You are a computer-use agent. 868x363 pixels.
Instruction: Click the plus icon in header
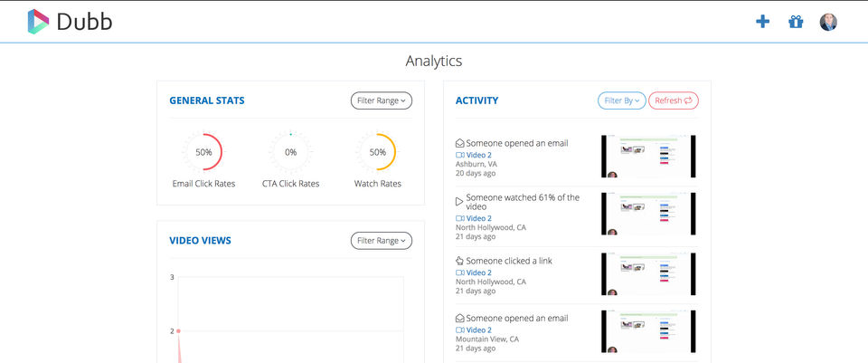point(762,22)
